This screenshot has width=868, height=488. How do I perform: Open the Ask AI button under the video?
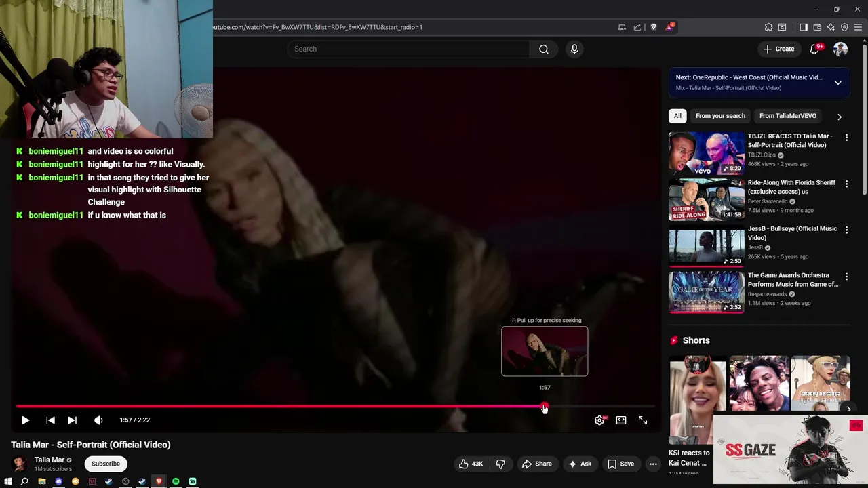click(580, 464)
